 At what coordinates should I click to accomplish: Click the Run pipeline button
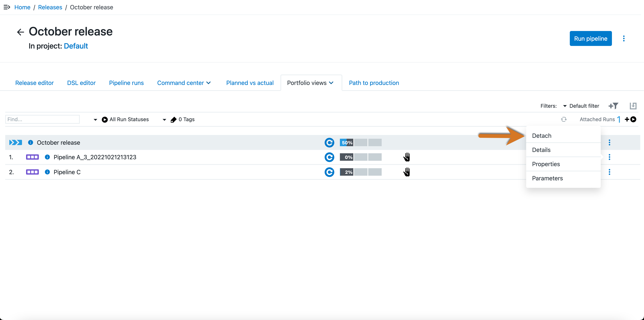click(x=590, y=39)
